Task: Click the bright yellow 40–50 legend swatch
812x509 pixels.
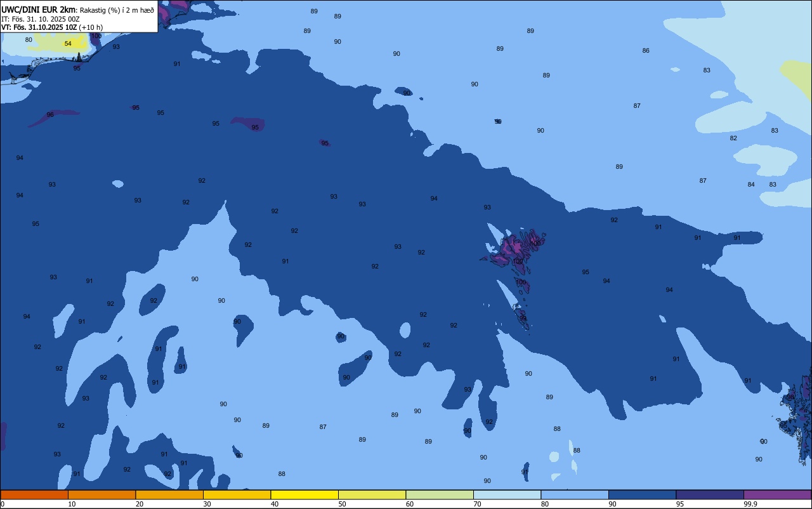Action: point(304,494)
